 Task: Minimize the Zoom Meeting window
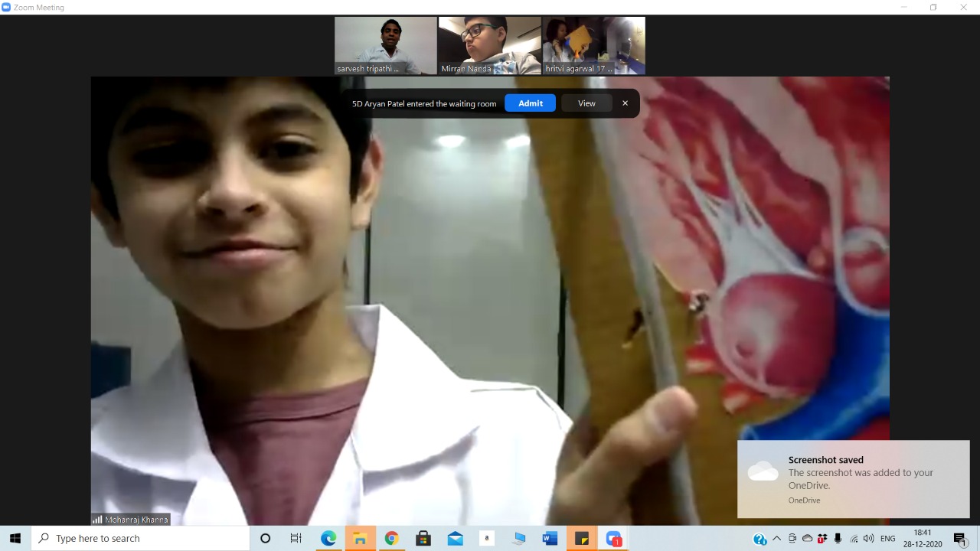click(x=903, y=7)
